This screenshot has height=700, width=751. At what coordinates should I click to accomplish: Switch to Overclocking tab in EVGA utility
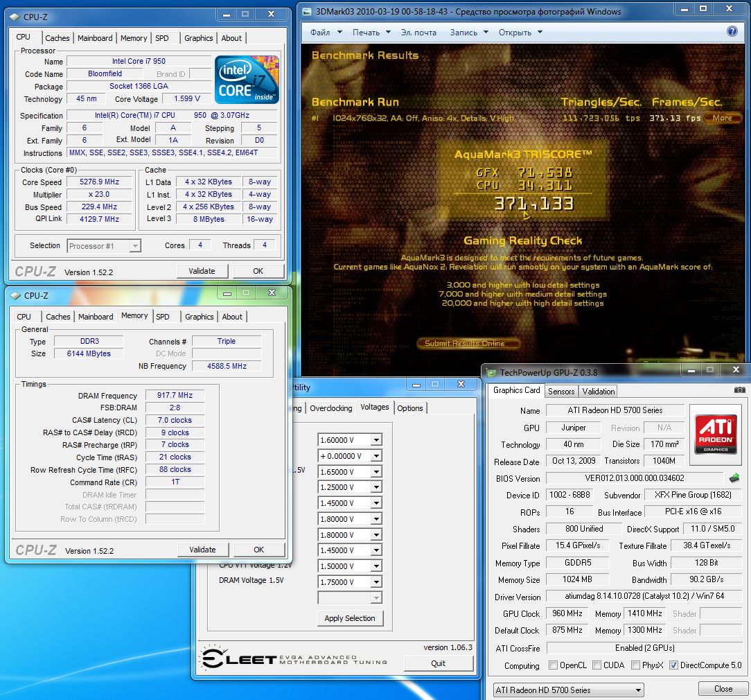330,408
